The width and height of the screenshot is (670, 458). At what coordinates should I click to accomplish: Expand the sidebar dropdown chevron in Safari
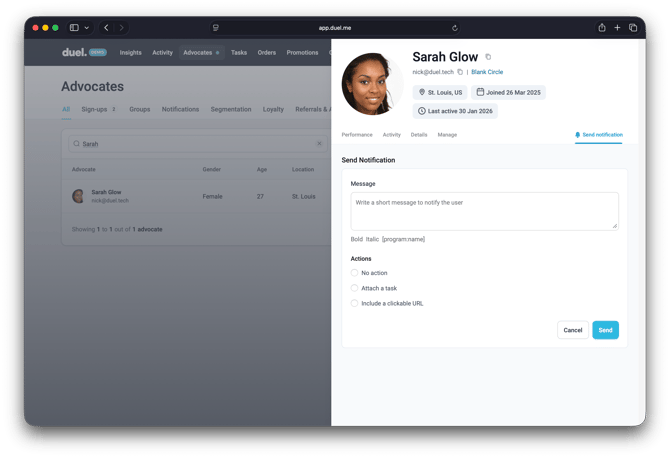point(87,28)
